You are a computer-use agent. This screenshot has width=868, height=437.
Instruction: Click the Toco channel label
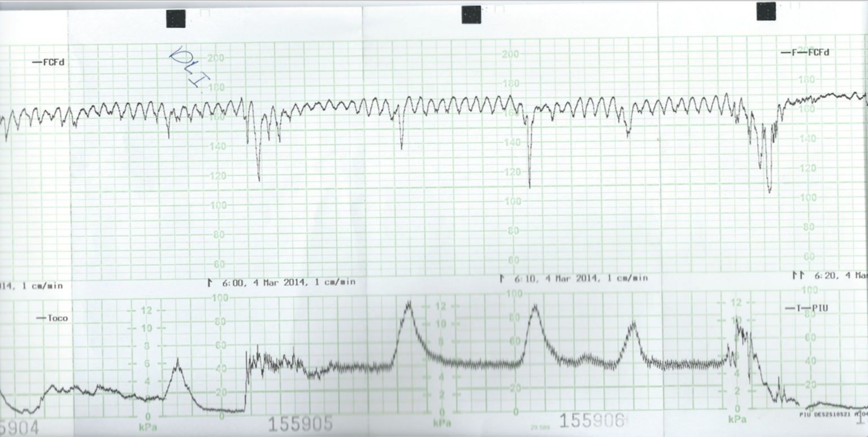coord(51,318)
